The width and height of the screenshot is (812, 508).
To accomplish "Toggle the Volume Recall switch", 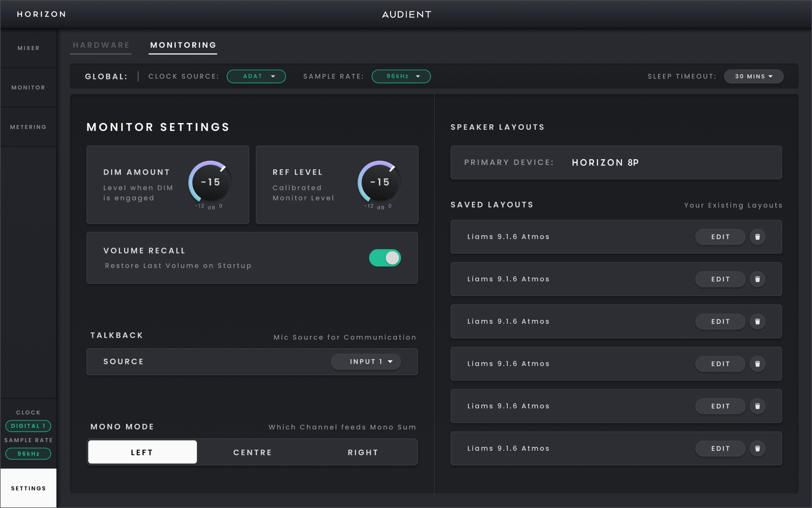I will (x=385, y=258).
